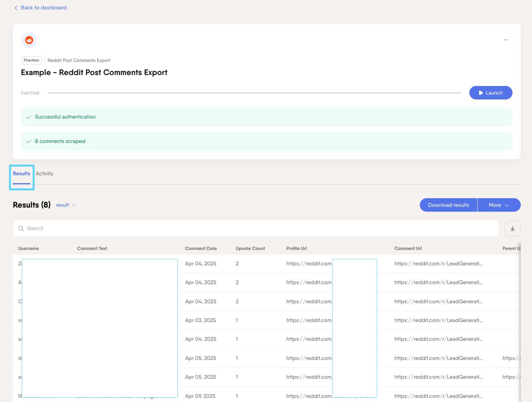Focus the Search results field
Viewport: 532px width, 402px height.
pyautogui.click(x=255, y=228)
